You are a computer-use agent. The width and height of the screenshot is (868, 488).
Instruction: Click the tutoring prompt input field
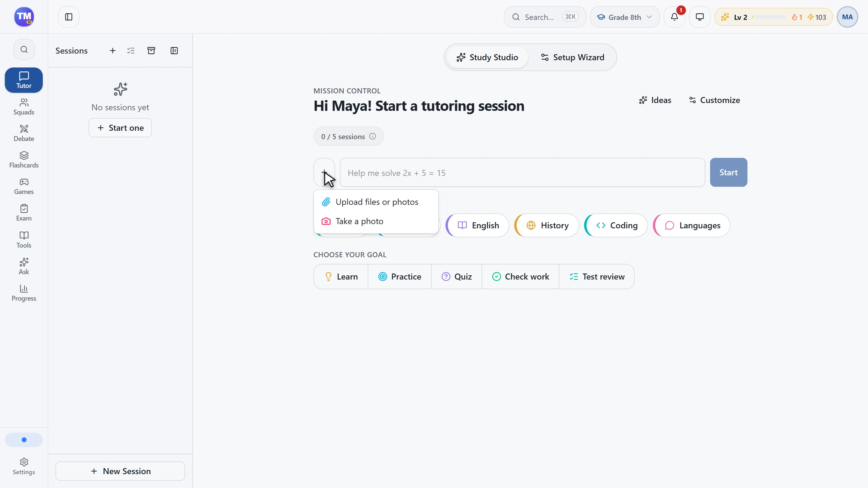[x=522, y=172]
